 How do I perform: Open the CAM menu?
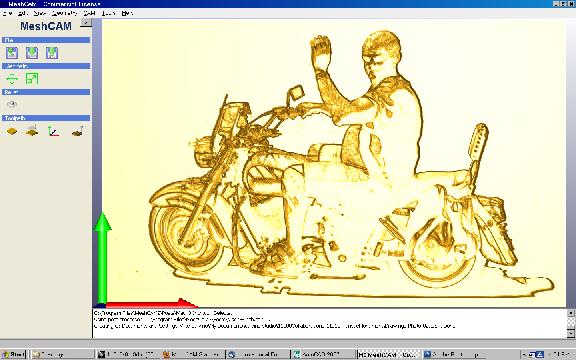click(x=89, y=13)
